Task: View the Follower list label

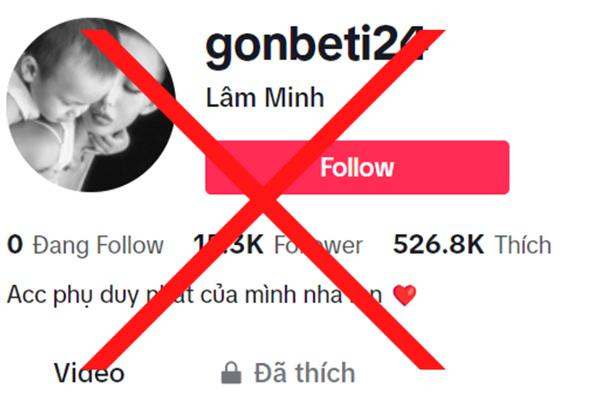Action: [x=318, y=245]
